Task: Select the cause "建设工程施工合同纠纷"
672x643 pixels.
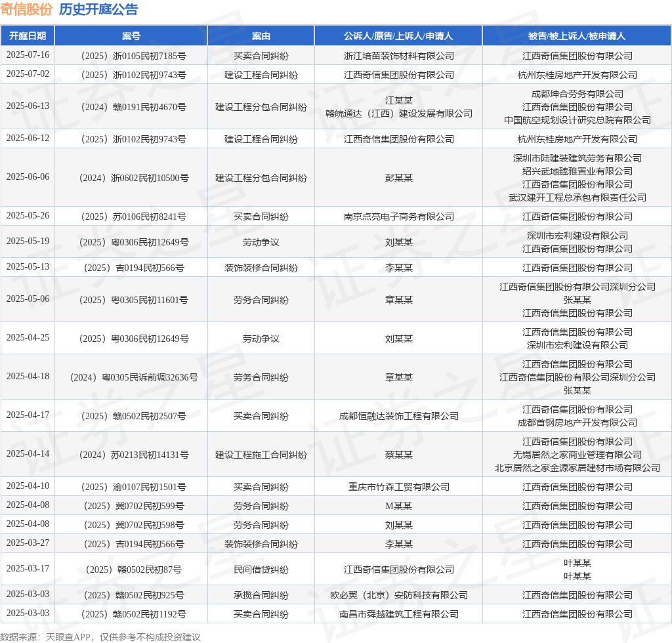Action: pyautogui.click(x=261, y=455)
